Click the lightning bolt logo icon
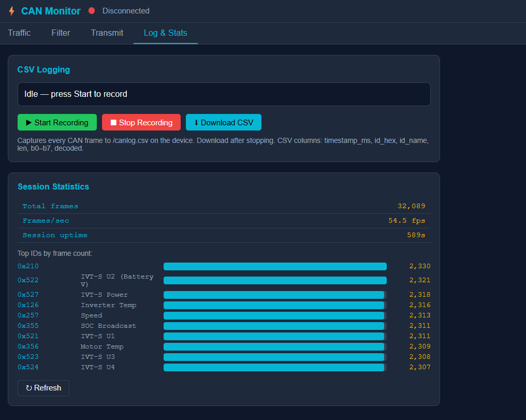This screenshot has height=420, width=526. (x=11, y=11)
